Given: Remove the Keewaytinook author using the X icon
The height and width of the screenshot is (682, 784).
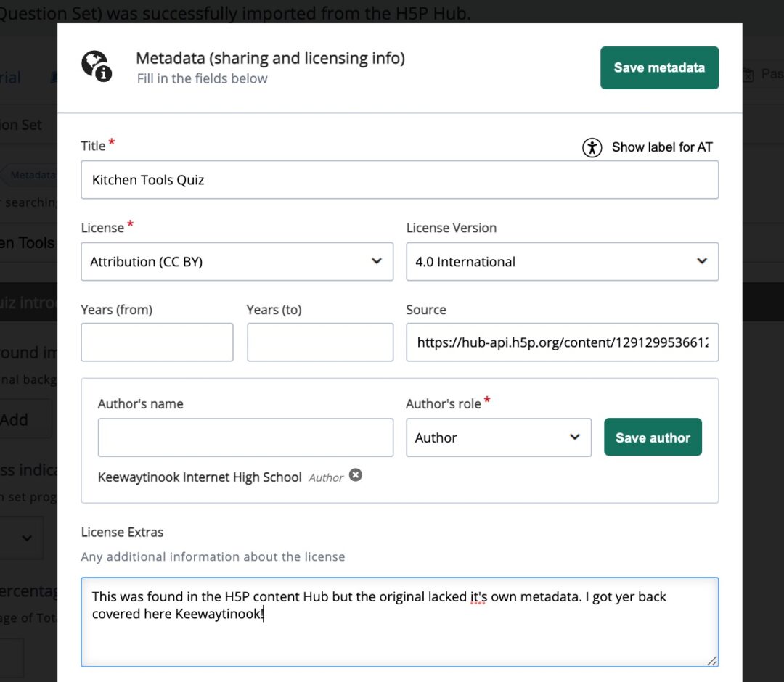Looking at the screenshot, I should (356, 475).
